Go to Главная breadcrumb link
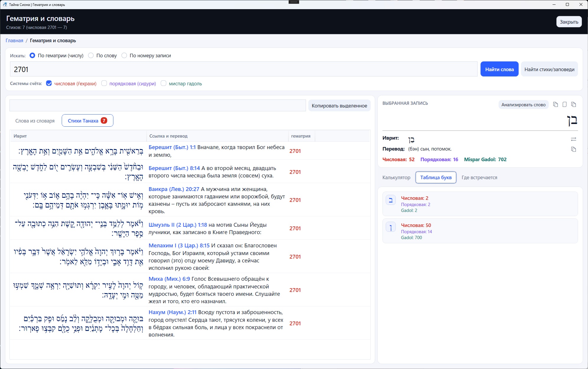This screenshot has width=588, height=369. click(x=14, y=40)
